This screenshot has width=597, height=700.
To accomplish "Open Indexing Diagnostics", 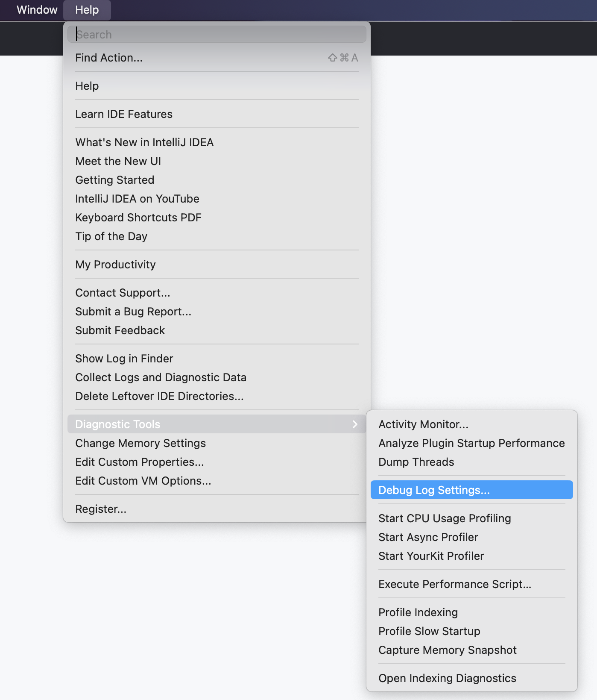I will coord(447,678).
